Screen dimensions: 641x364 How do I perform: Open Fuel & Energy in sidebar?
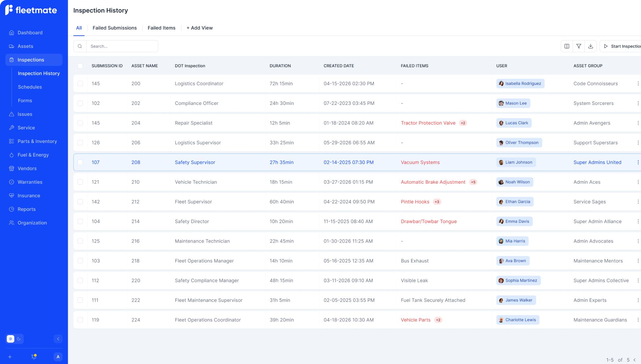point(33,155)
